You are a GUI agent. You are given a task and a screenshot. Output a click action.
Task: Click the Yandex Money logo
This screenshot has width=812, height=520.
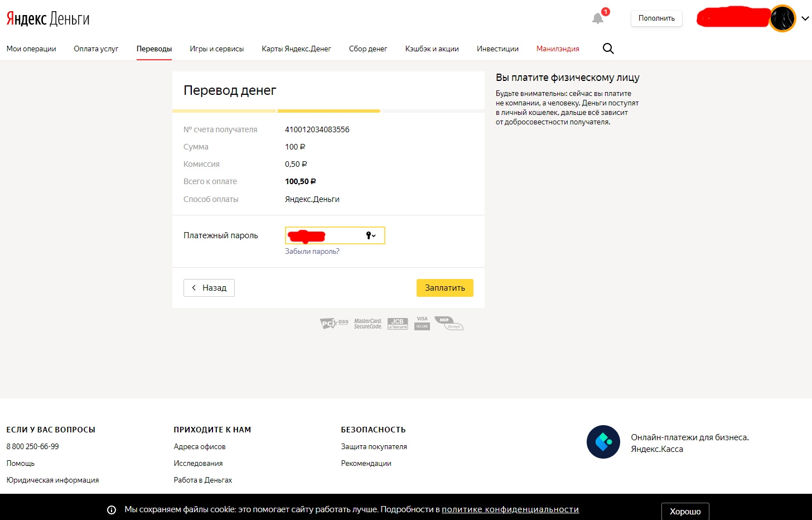click(48, 18)
